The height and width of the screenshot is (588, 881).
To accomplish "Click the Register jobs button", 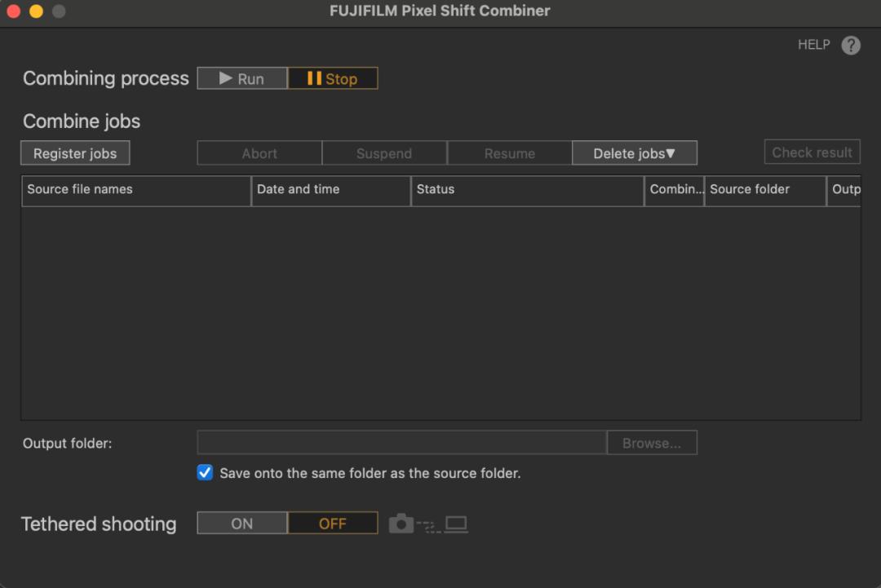I will click(x=75, y=153).
